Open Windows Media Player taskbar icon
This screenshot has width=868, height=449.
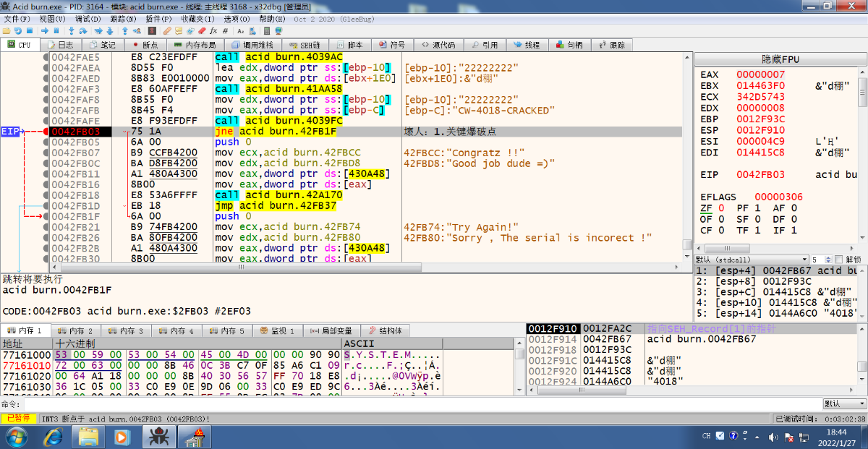[x=122, y=436]
